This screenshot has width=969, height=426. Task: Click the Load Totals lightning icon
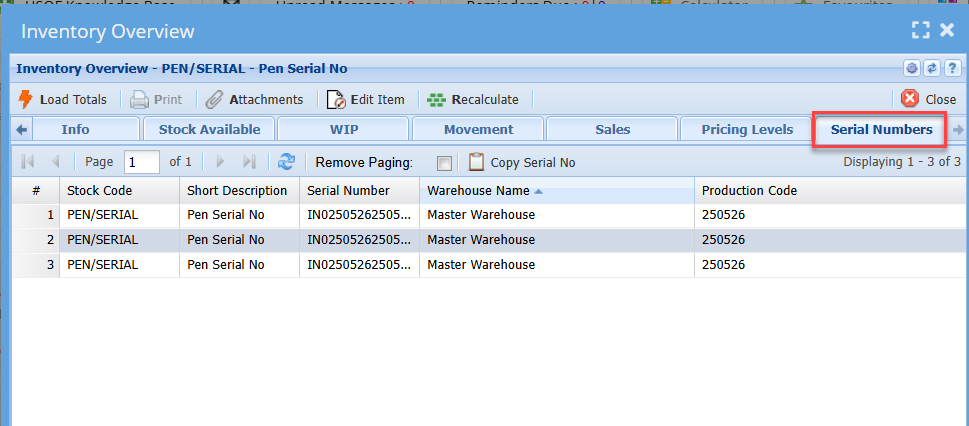(26, 99)
